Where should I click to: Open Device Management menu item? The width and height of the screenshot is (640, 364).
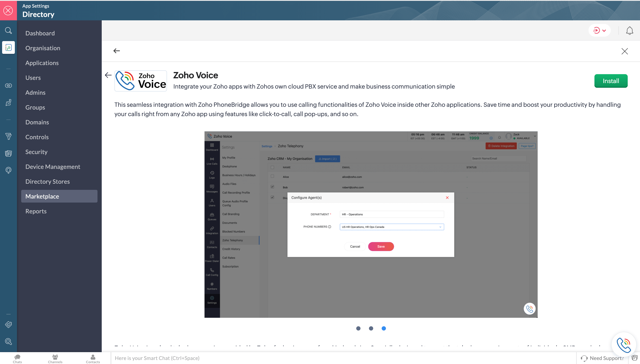click(x=53, y=167)
